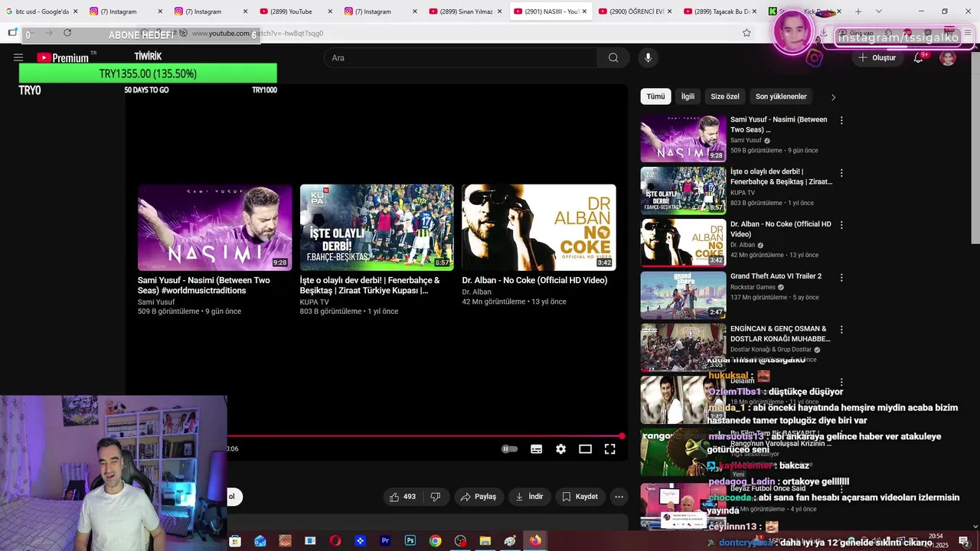Click the Ara search input field
The image size is (980, 551).
coord(460,58)
